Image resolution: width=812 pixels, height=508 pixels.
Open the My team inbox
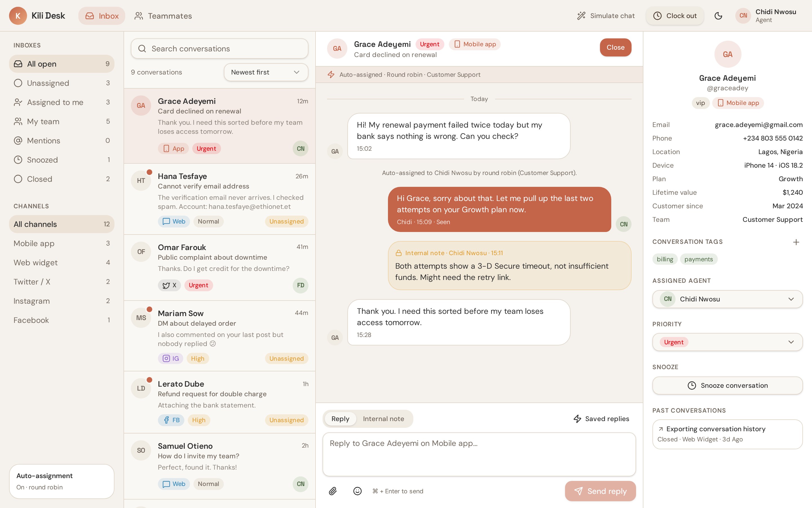[x=61, y=121]
